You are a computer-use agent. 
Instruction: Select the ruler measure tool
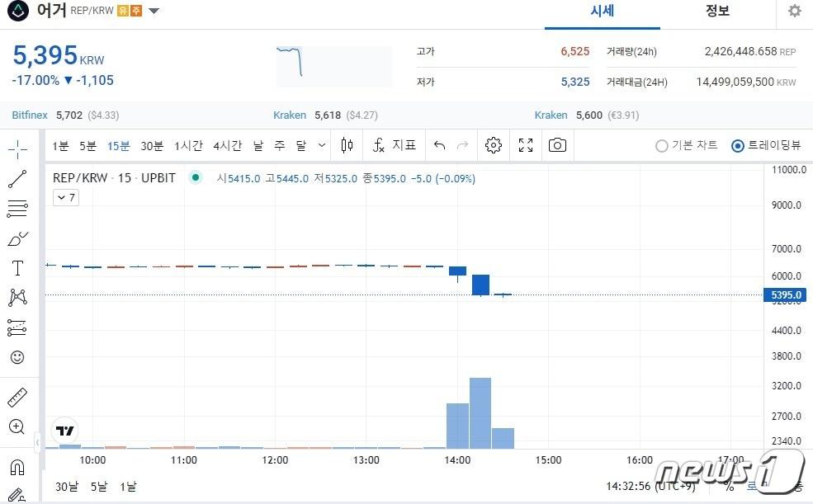point(17,397)
